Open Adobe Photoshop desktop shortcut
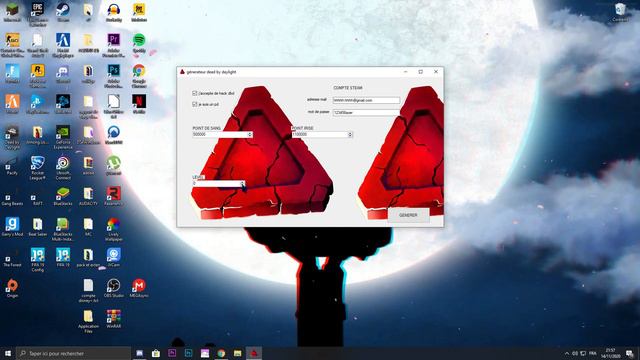 pyautogui.click(x=113, y=75)
